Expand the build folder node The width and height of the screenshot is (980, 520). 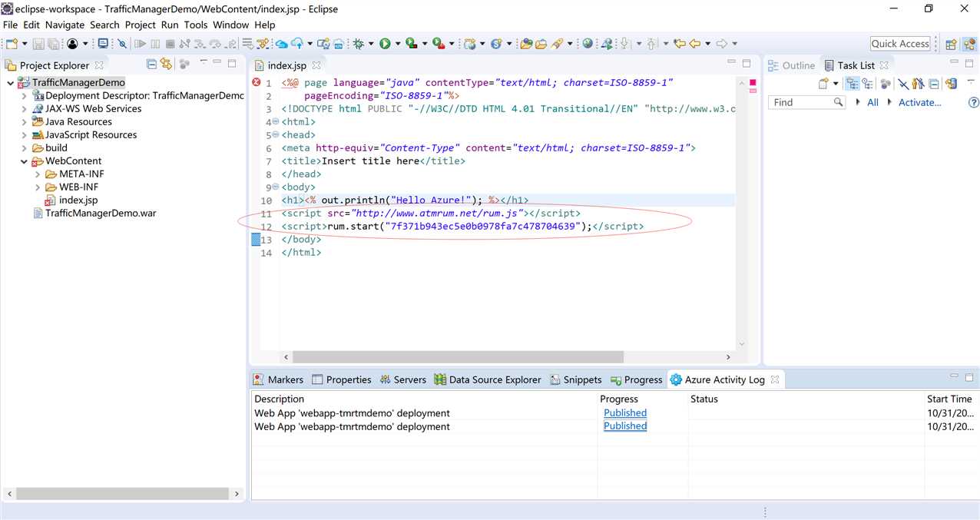coord(25,148)
